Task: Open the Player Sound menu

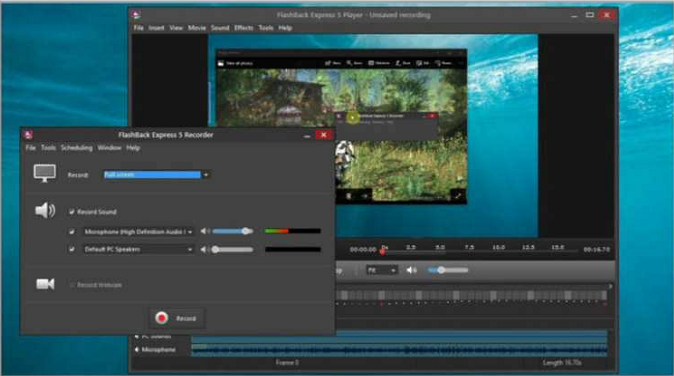Action: coord(220,28)
